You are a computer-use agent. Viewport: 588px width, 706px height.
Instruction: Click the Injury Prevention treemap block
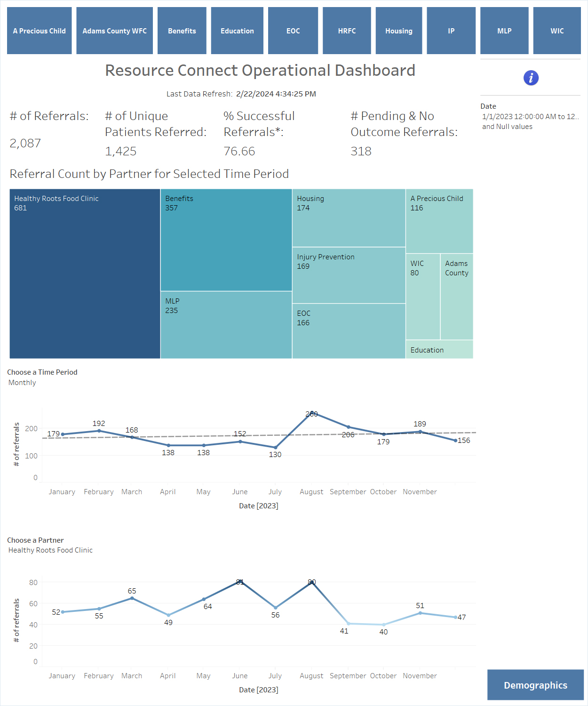click(349, 275)
